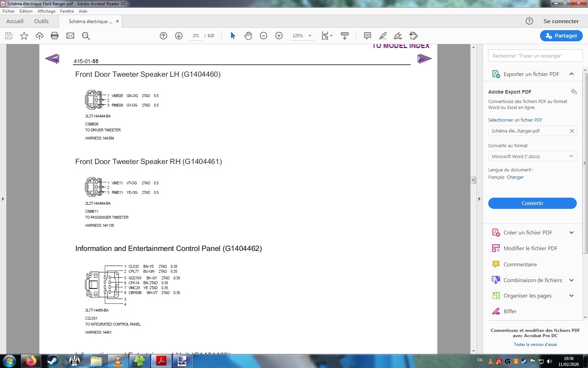The image size is (588, 368).
Task: Open the Fichier menu
Action: tap(8, 11)
